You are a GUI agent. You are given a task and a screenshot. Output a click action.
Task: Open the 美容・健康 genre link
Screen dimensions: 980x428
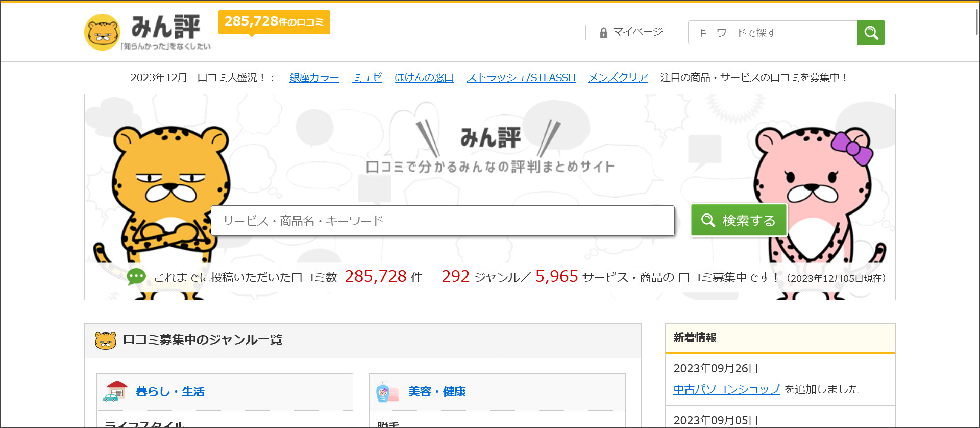click(437, 392)
